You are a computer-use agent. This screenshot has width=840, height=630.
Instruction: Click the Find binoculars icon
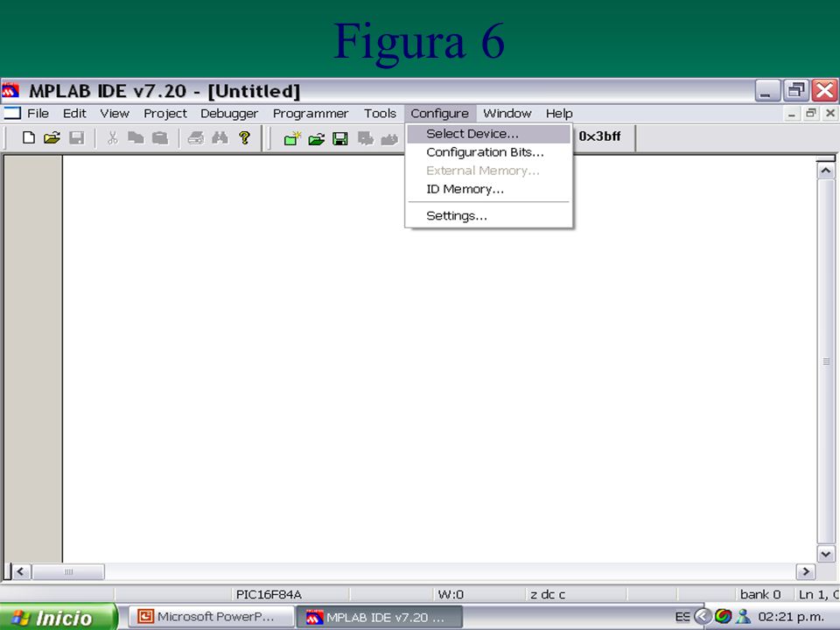click(x=220, y=138)
